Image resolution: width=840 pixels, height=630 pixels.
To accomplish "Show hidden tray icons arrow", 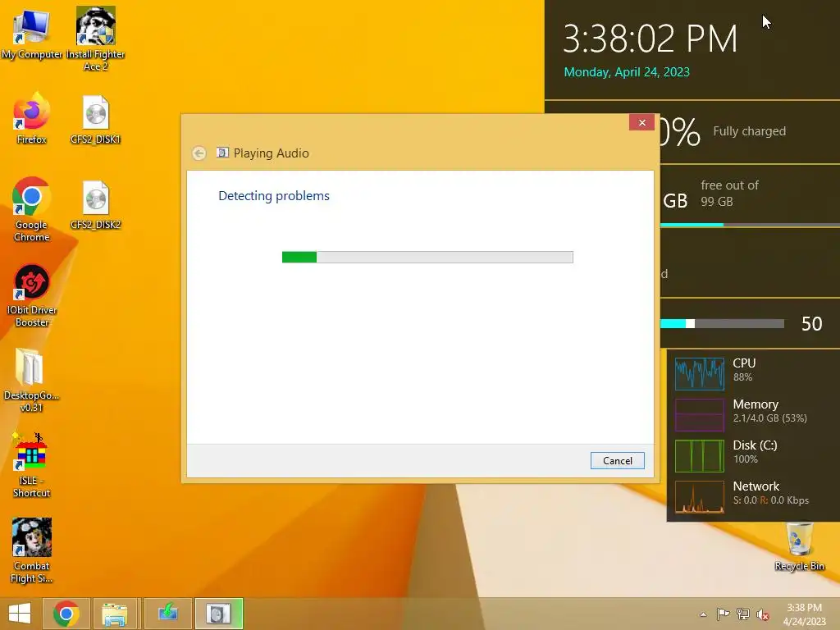I will (703, 614).
